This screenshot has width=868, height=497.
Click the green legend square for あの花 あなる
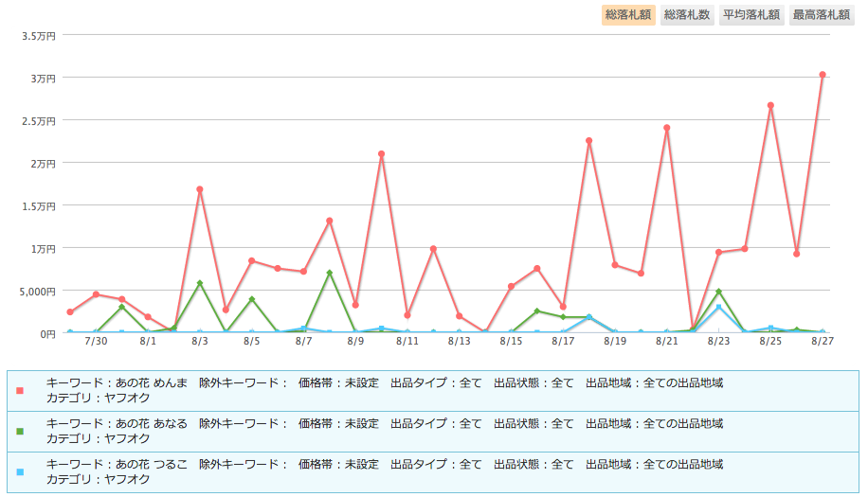(20, 431)
